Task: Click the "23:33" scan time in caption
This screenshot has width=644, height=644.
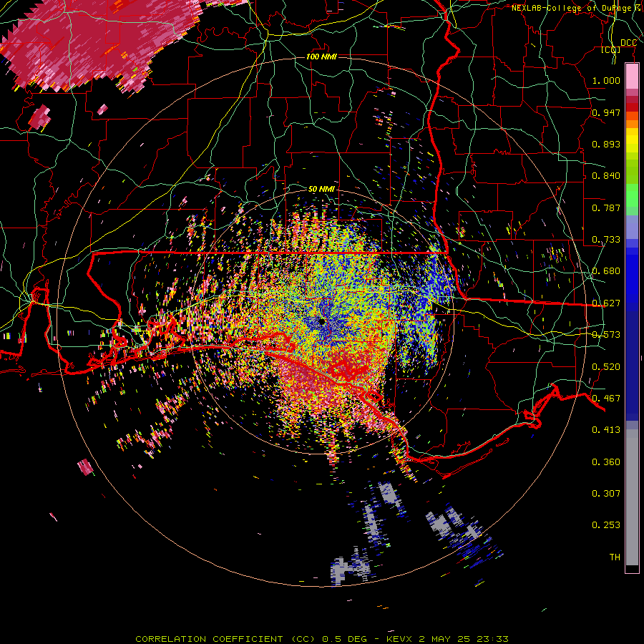Action: [x=492, y=639]
